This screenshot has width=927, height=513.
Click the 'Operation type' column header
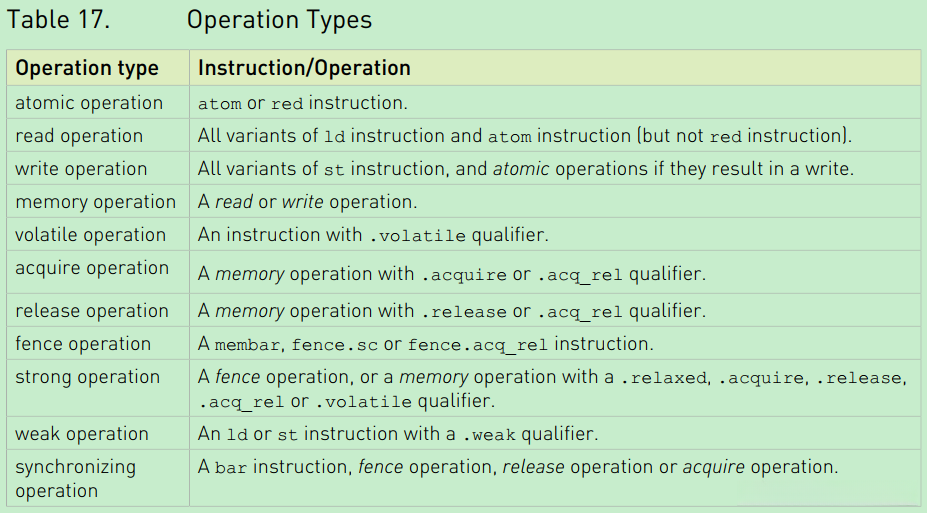click(87, 68)
